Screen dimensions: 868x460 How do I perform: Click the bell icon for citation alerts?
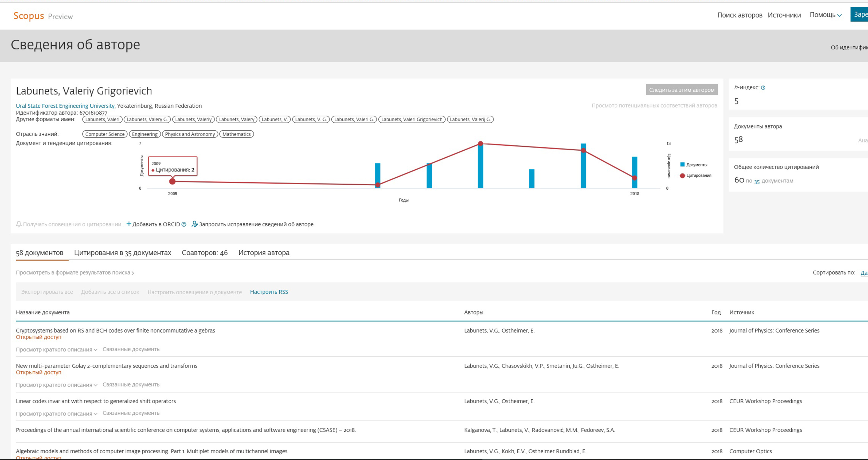pos(19,224)
